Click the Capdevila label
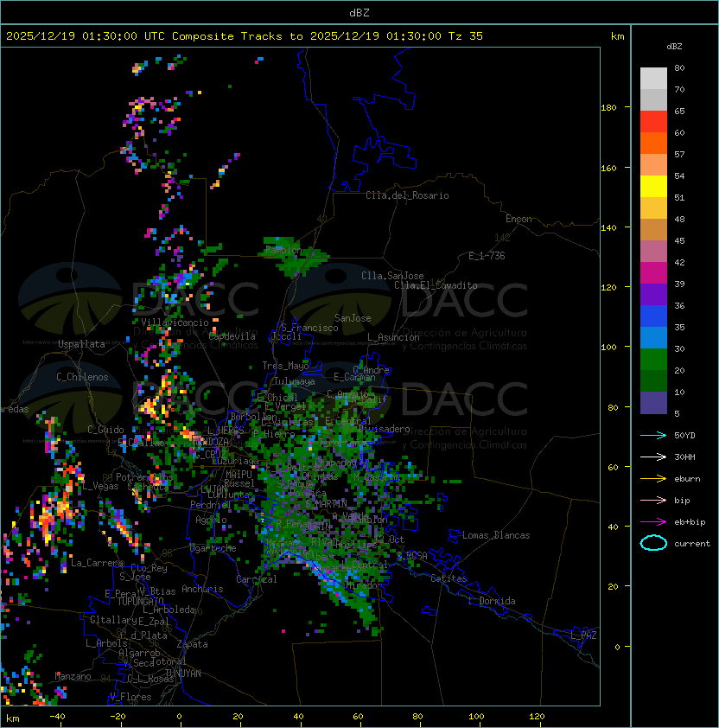The height and width of the screenshot is (728, 719). click(x=232, y=336)
